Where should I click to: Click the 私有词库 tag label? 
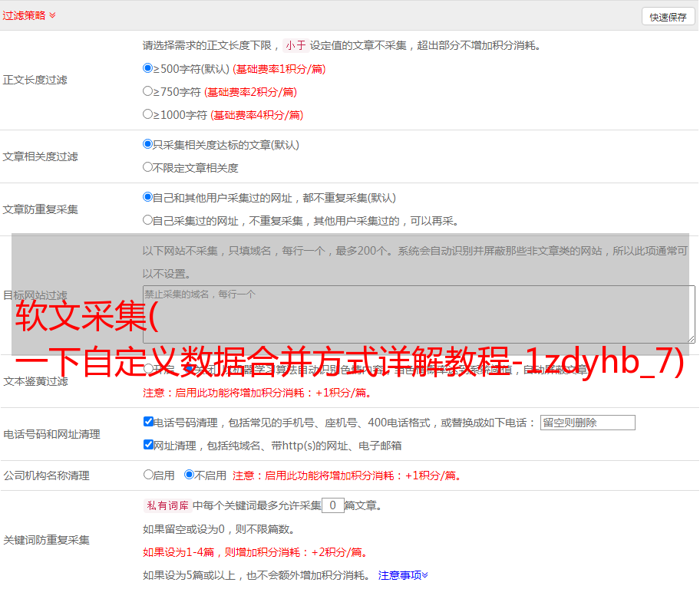pos(167,505)
